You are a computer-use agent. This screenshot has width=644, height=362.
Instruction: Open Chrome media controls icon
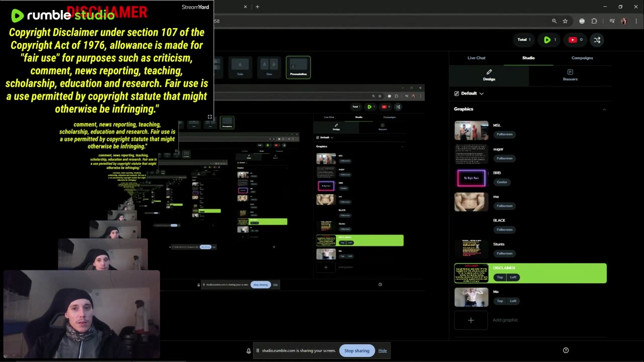612,21
